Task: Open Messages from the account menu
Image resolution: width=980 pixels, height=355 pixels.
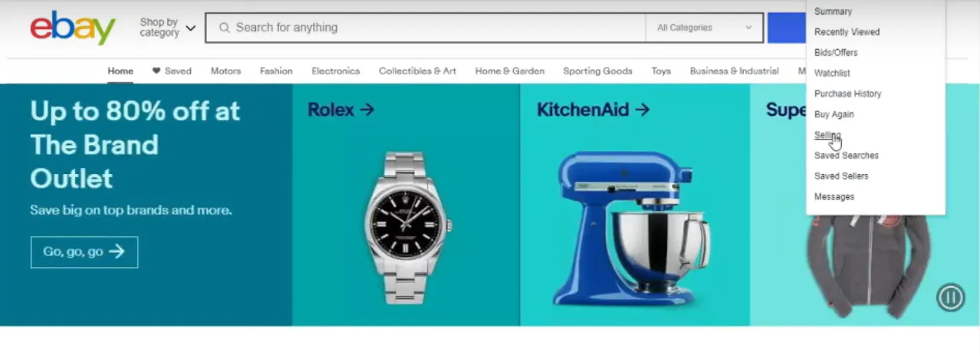Action: coord(834,197)
